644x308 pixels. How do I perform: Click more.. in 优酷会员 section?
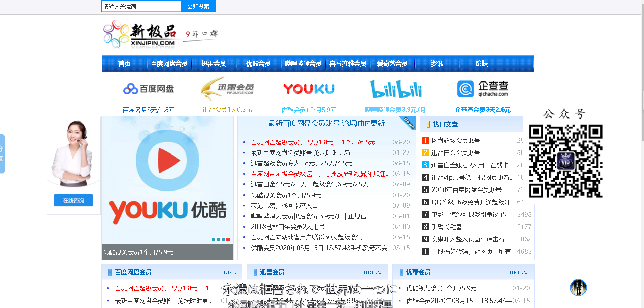point(519,272)
